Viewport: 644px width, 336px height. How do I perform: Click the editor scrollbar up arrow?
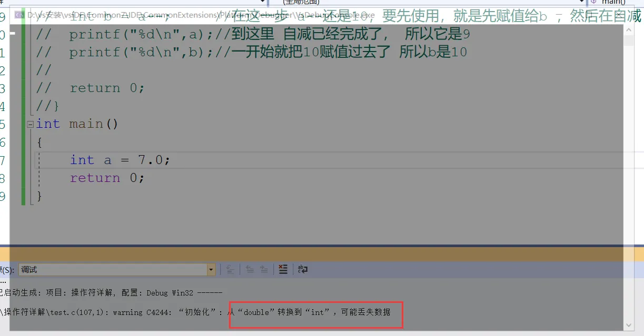pyautogui.click(x=628, y=30)
